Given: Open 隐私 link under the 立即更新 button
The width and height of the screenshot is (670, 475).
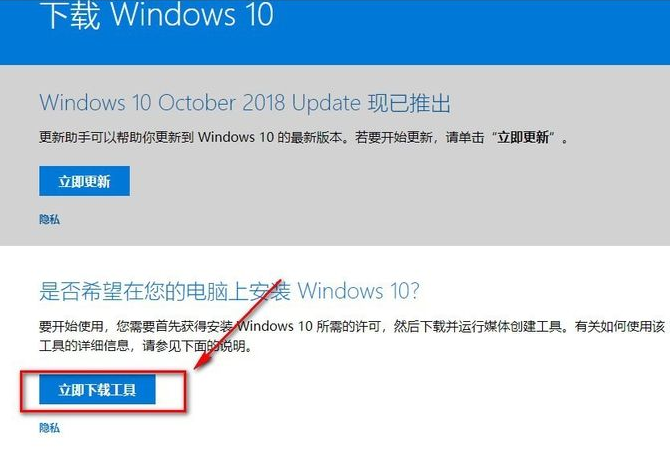Looking at the screenshot, I should [50, 220].
